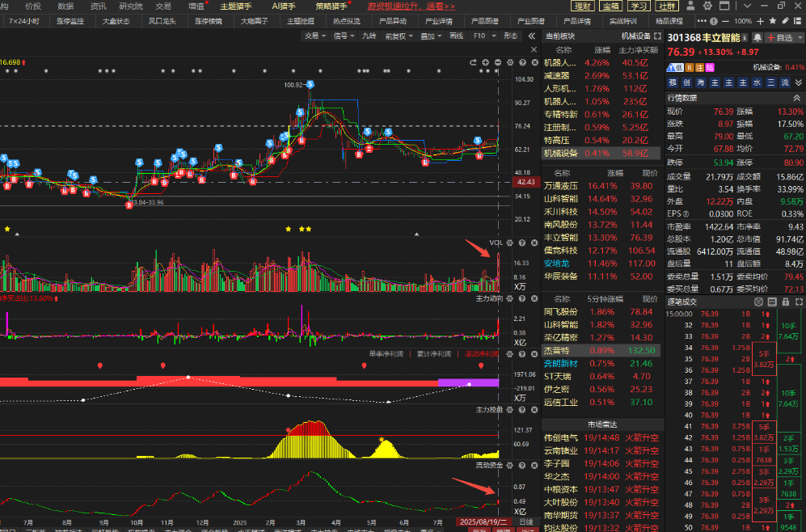Close the main K-line chart pane
Screen dimensions: 806x532
534,62
